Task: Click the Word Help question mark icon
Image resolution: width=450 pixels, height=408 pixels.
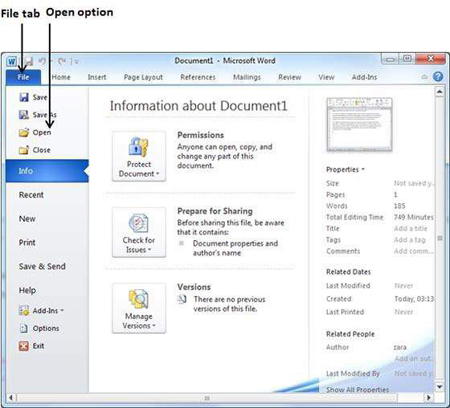Action: coord(438,77)
